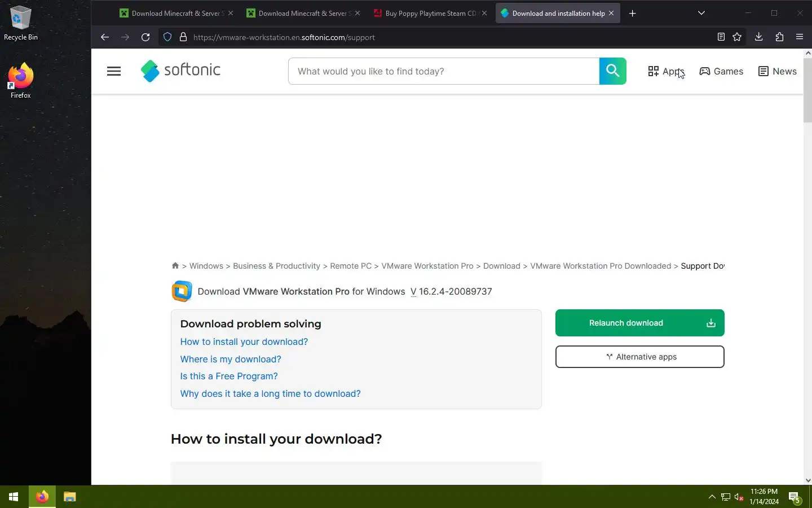Bookmark this page with star icon
The image size is (812, 508).
coord(737,37)
